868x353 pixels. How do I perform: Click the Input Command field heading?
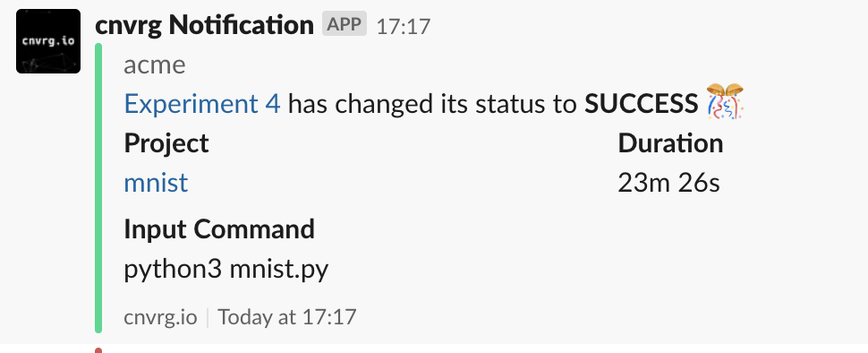point(219,228)
